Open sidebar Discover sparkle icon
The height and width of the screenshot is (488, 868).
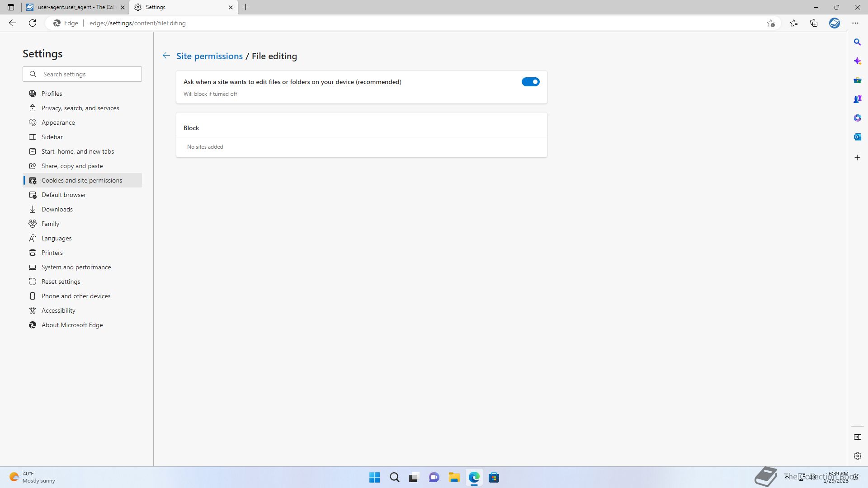click(857, 61)
